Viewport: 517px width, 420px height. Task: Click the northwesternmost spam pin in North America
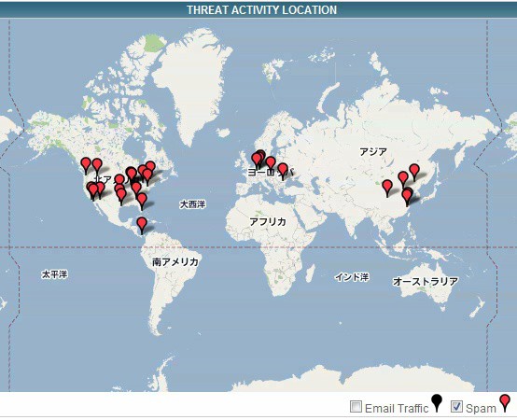tap(86, 165)
